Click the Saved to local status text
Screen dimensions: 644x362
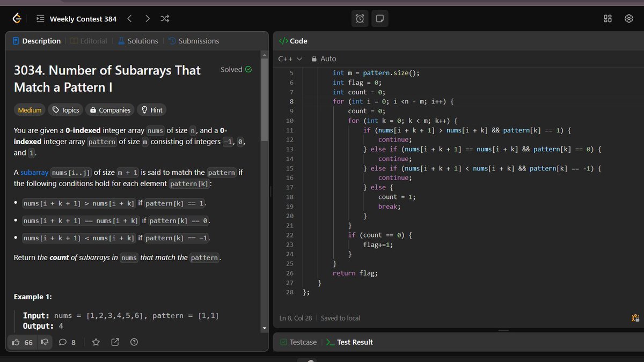coord(340,318)
